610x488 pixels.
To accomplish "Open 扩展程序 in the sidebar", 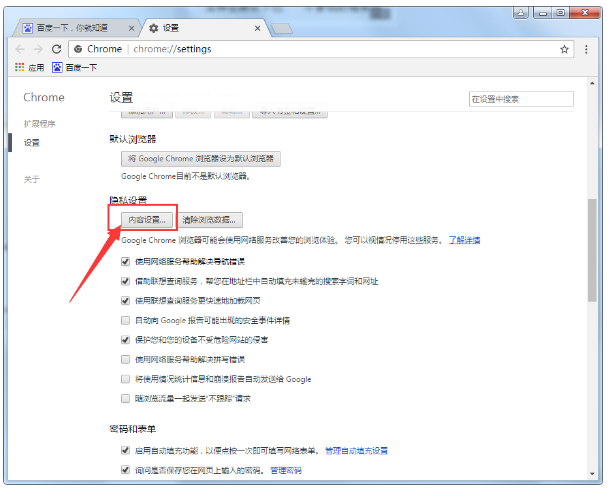I will pos(39,124).
